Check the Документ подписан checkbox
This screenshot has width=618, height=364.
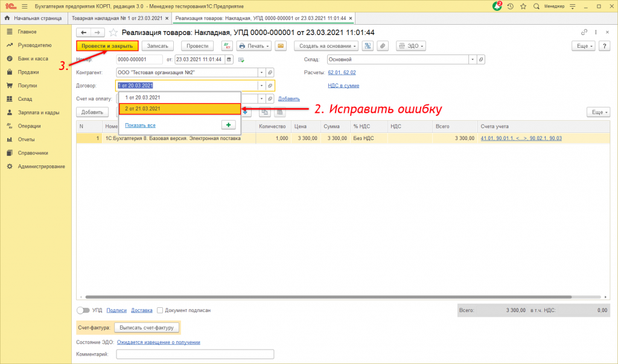(x=160, y=310)
